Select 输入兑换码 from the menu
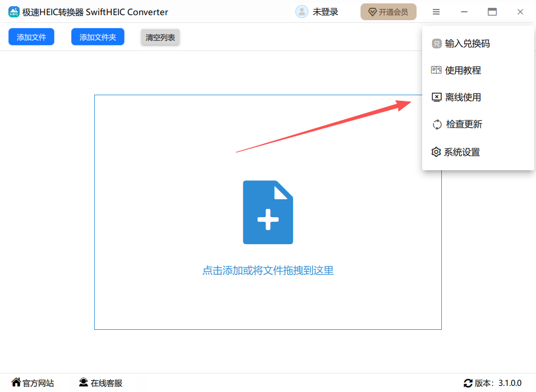The image size is (536, 392). (x=467, y=44)
